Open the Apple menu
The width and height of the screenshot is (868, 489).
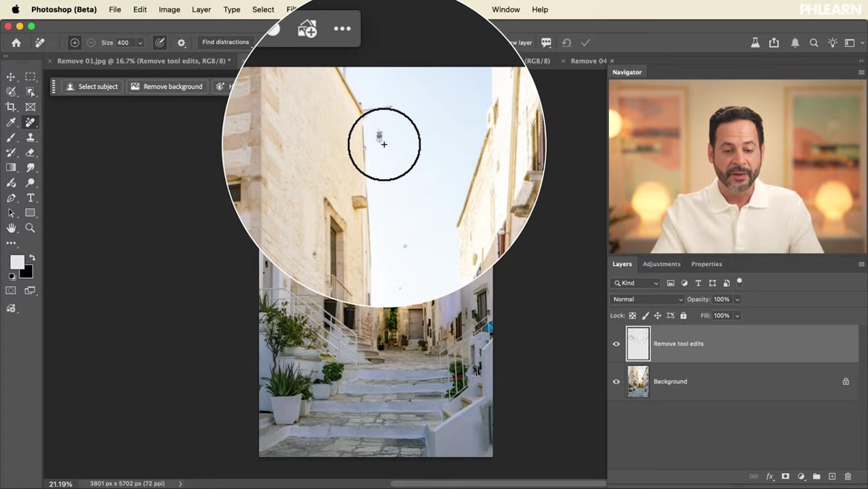pyautogui.click(x=15, y=9)
